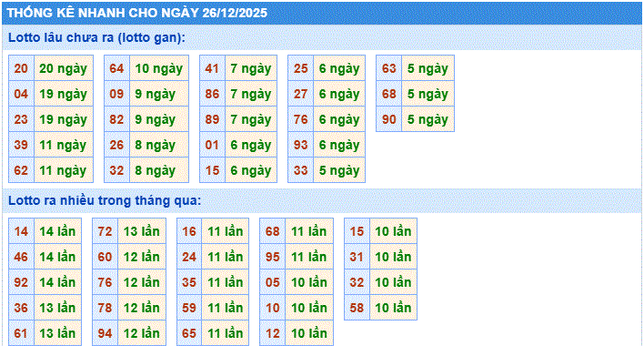Select '12 lần' next to number 78

click(142, 308)
